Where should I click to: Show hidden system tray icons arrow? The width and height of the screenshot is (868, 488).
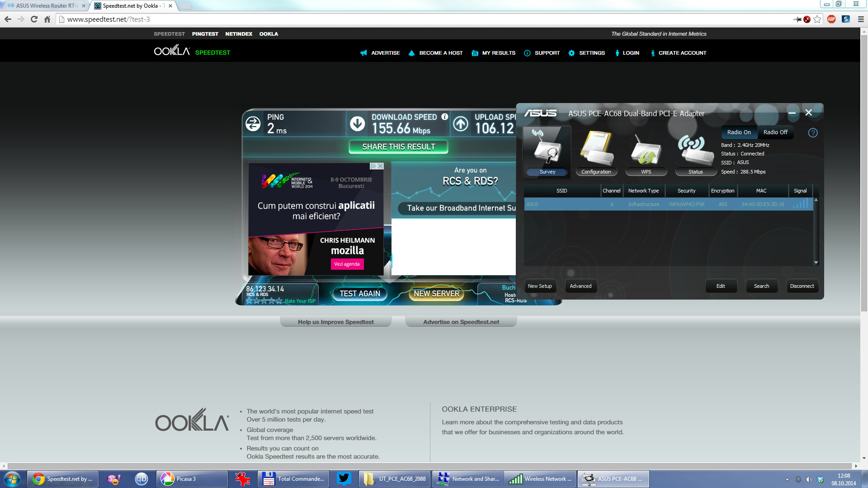787,479
